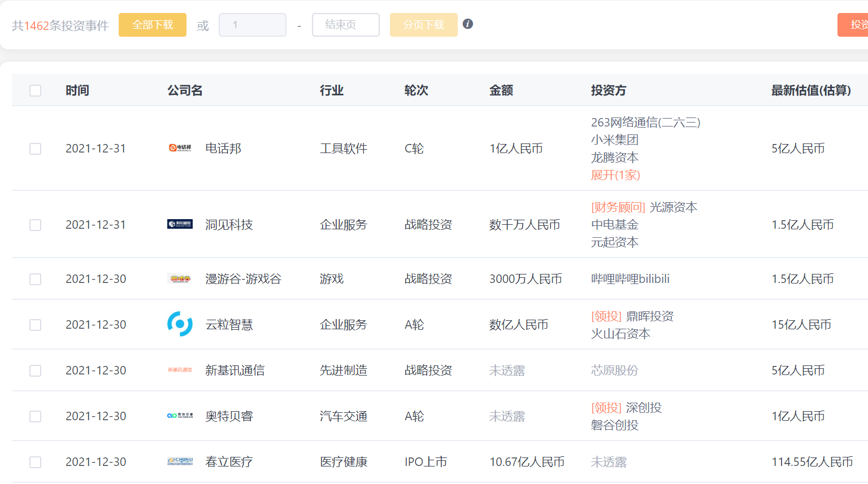868x484 pixels.
Task: Click the C轮 round cell
Action: pyautogui.click(x=414, y=149)
